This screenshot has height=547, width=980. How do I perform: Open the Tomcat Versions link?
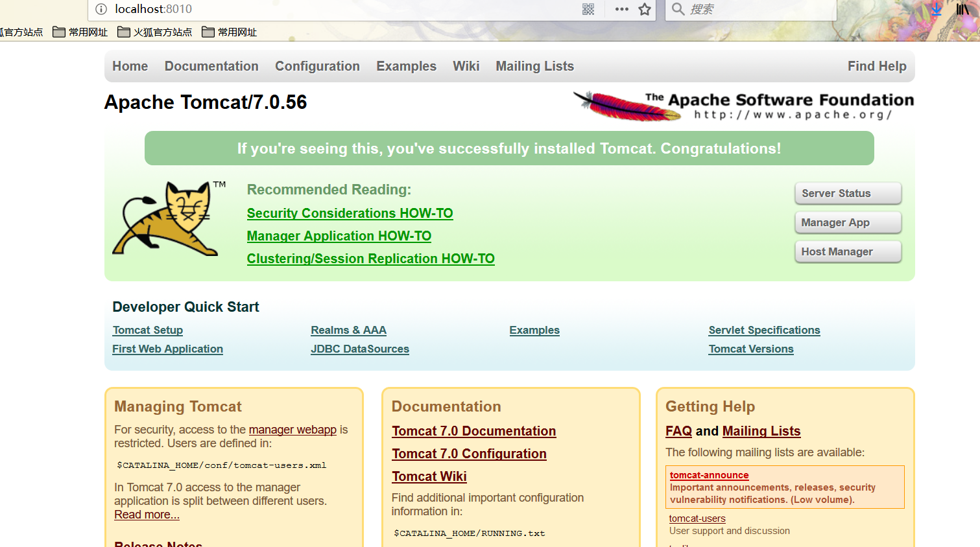click(751, 349)
